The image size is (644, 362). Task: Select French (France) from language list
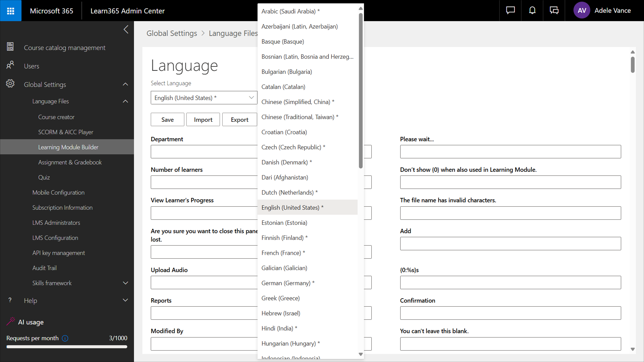click(x=283, y=253)
